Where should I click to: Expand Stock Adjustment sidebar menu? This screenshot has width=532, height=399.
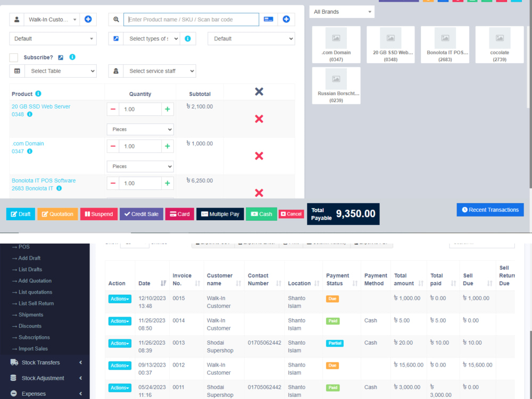45,378
